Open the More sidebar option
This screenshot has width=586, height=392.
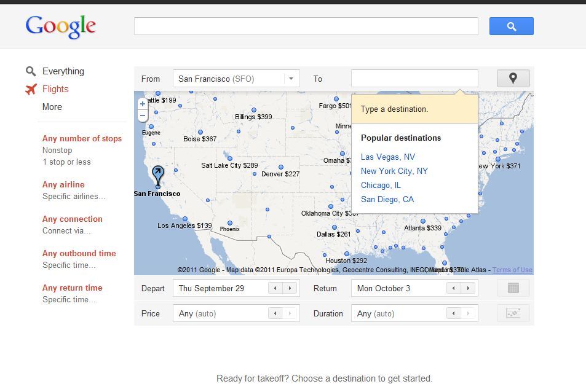[x=52, y=107]
